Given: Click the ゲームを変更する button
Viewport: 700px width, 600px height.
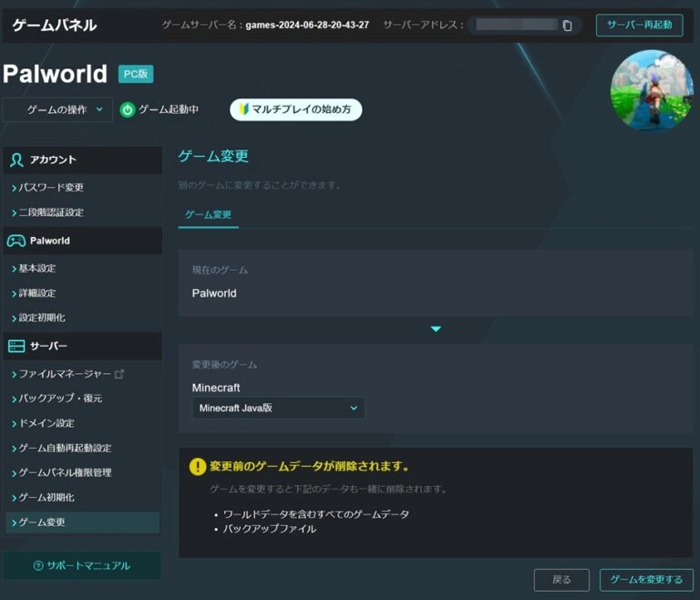Looking at the screenshot, I should (x=646, y=580).
